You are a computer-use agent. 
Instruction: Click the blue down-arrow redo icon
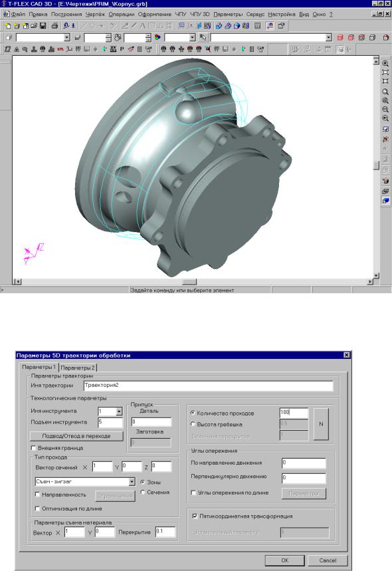(x=73, y=26)
